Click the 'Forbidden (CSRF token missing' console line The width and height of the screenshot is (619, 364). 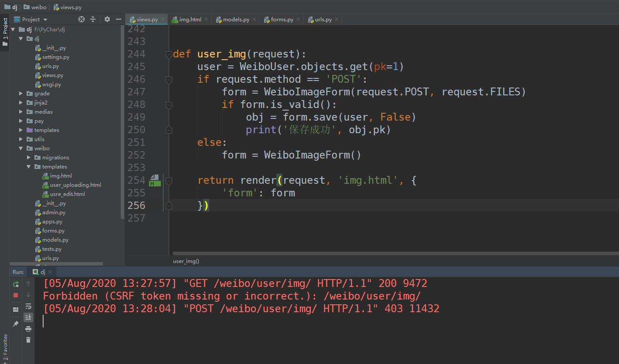click(x=231, y=296)
